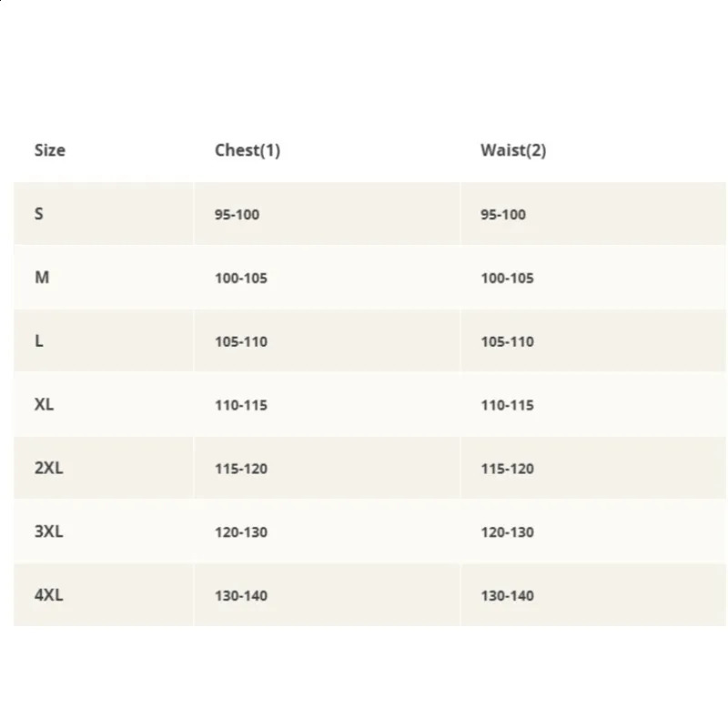Click the Size column header
Viewport: 728px width, 728px height.
point(50,150)
